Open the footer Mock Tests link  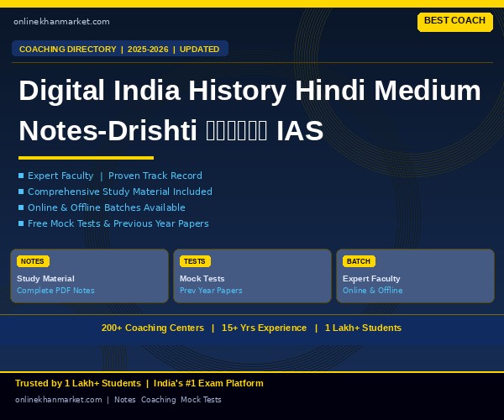[x=201, y=400]
